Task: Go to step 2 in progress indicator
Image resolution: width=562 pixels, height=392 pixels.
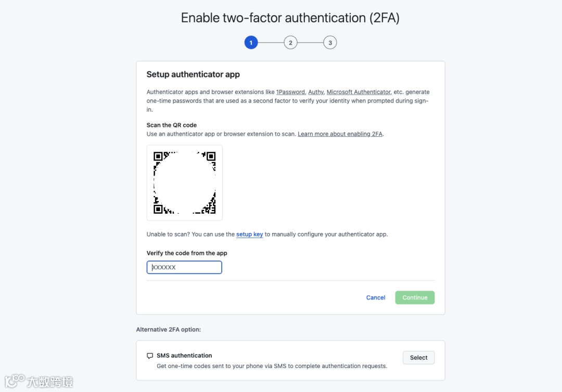Action: click(x=290, y=43)
